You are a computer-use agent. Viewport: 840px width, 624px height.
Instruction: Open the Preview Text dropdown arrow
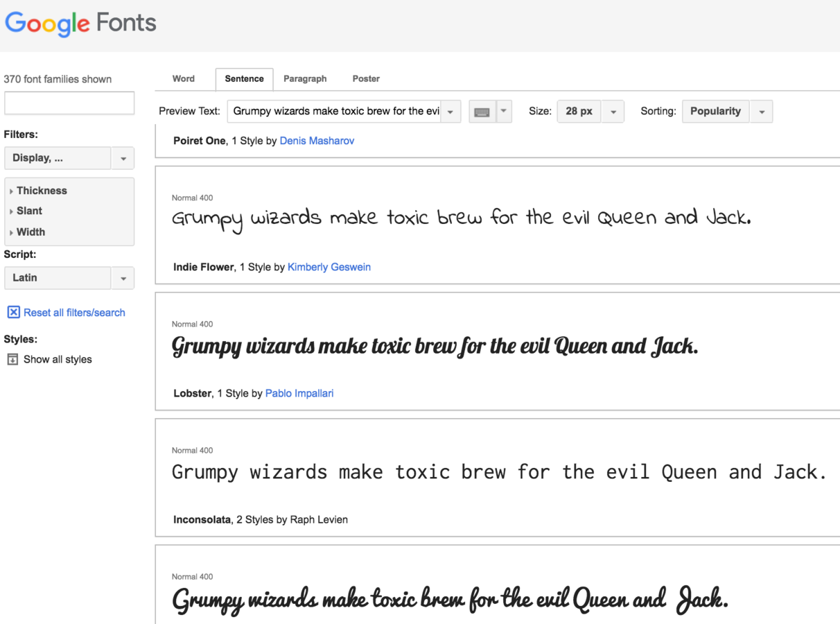(450, 112)
